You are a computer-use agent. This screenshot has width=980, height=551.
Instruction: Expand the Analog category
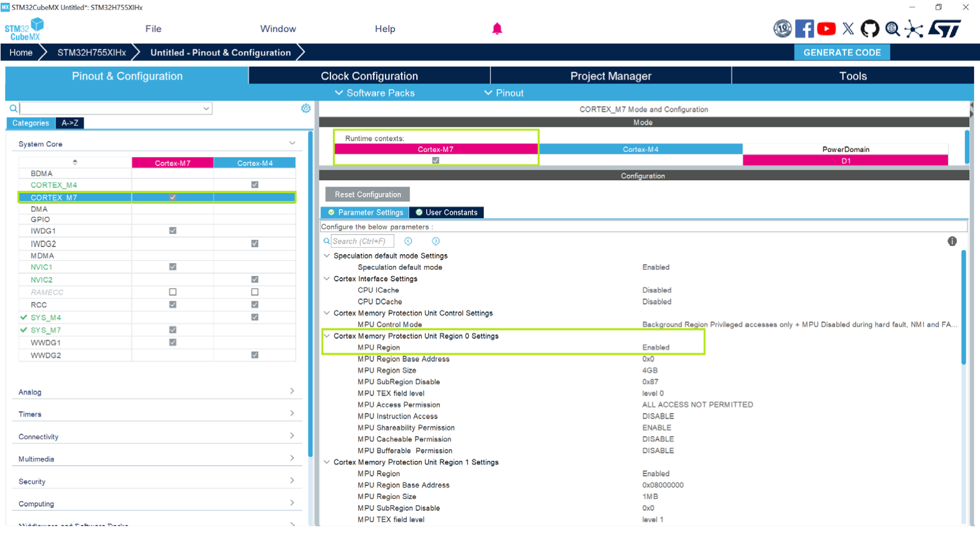pos(292,391)
